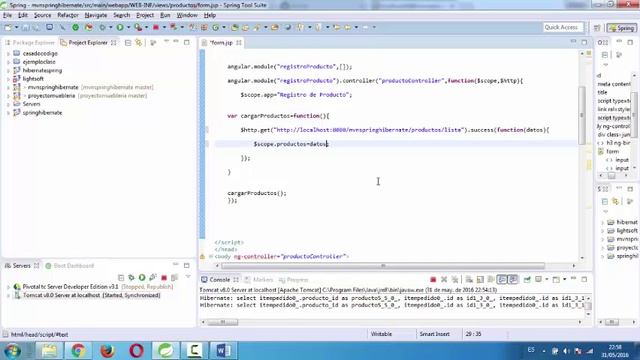Collapse All in Project Explorer toolbar

tap(128, 42)
